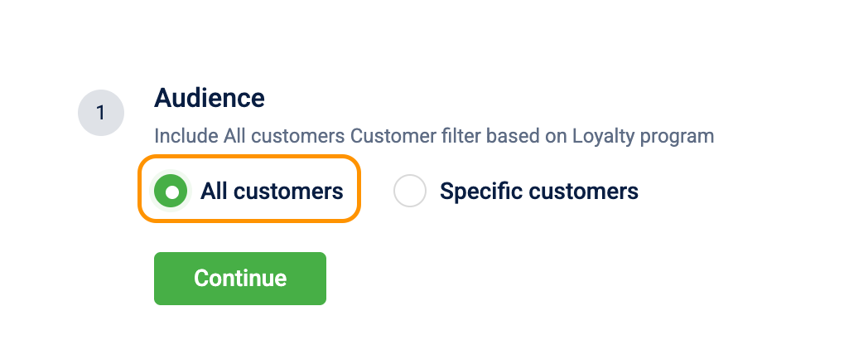
Task: Click the empty radio circle beside Specific customers
Action: pyautogui.click(x=410, y=192)
